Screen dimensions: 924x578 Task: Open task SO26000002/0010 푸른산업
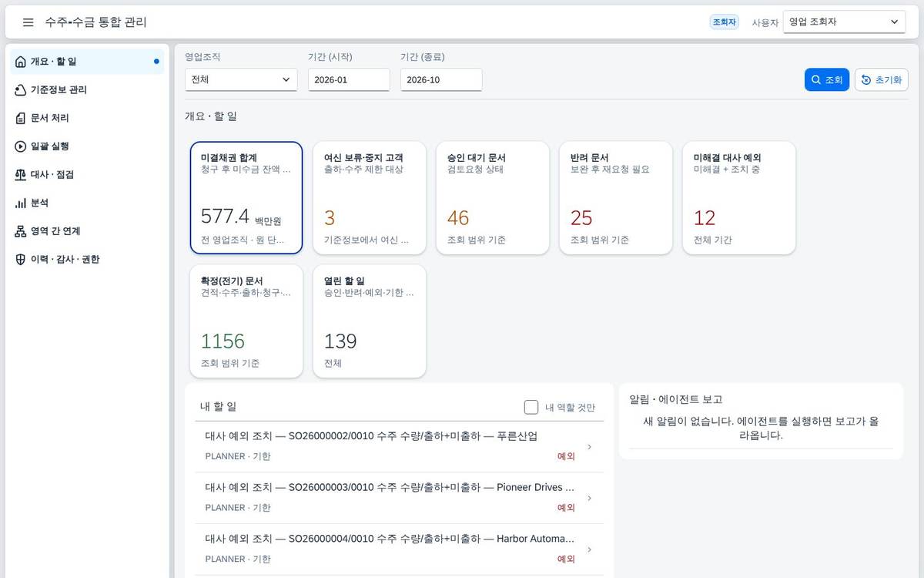[x=399, y=447]
